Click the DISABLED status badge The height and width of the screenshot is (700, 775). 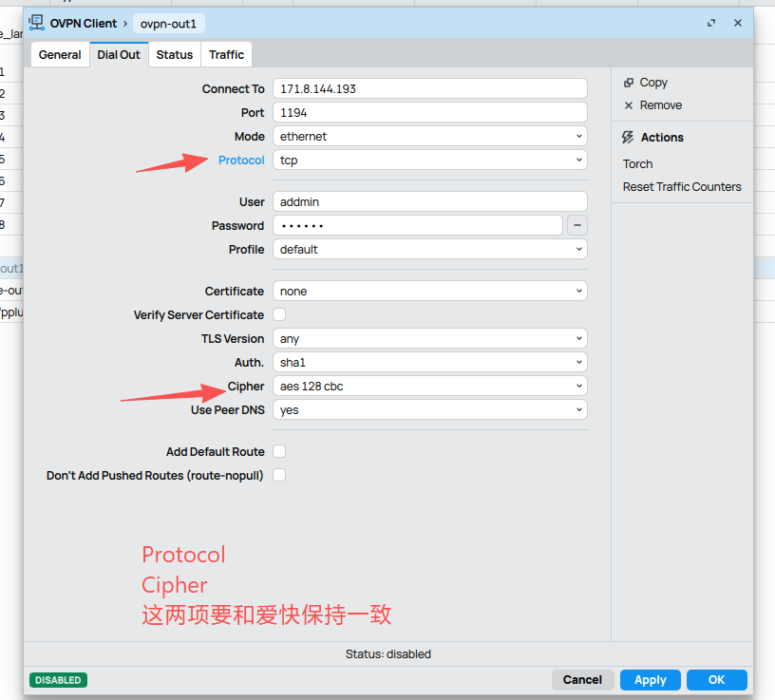click(x=58, y=680)
